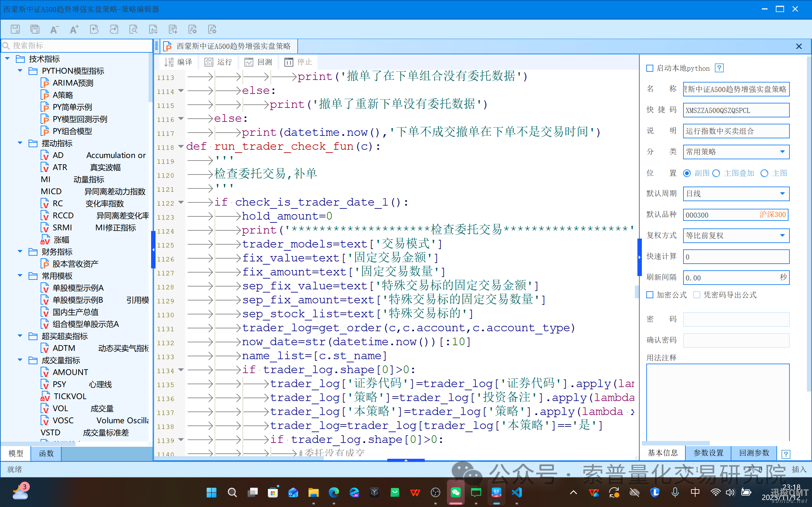The image size is (812, 507).
Task: Compile the strategy with 编译
Action: tap(178, 62)
